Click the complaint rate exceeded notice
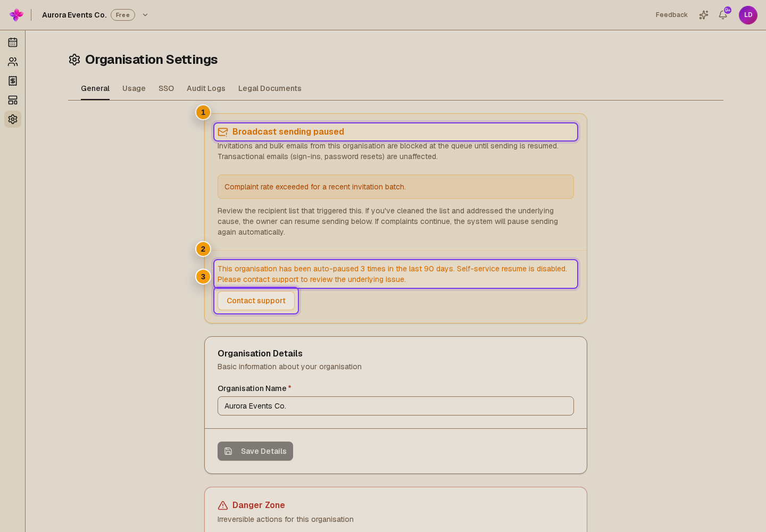Screen dimensions: 766x532 (396, 187)
